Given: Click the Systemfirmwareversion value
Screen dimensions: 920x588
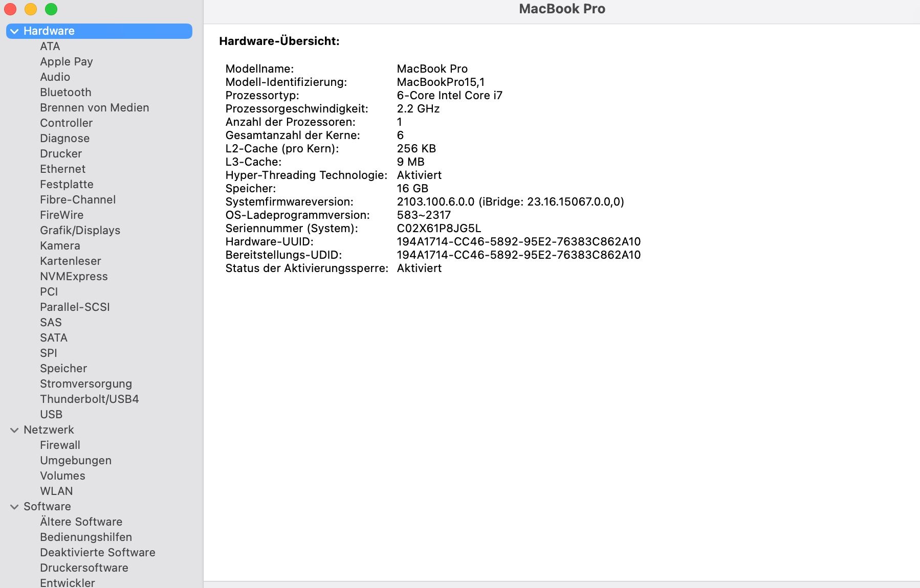Looking at the screenshot, I should [511, 202].
